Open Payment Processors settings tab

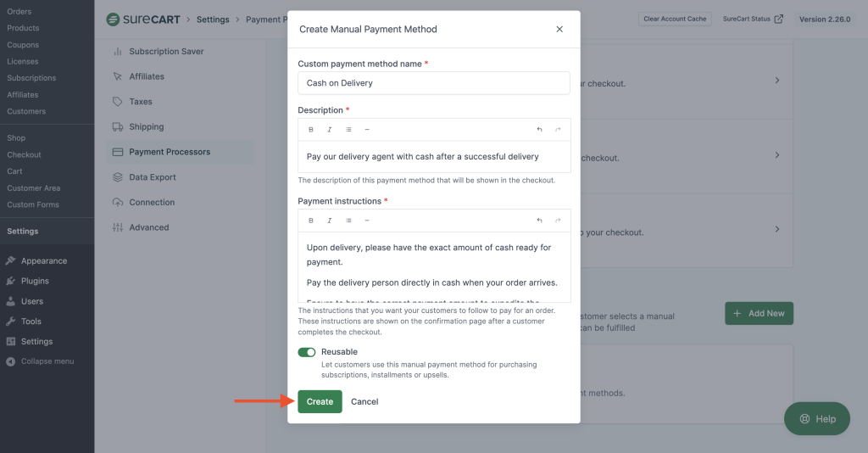tap(170, 152)
